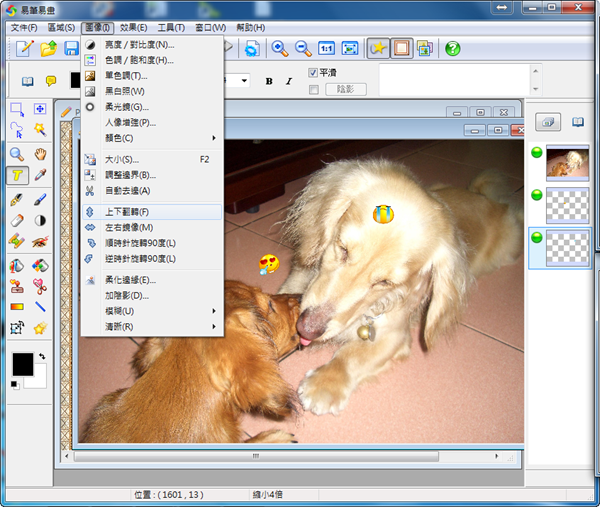This screenshot has height=507, width=600.
Task: Select the paintbrush tool
Action: coord(40,199)
